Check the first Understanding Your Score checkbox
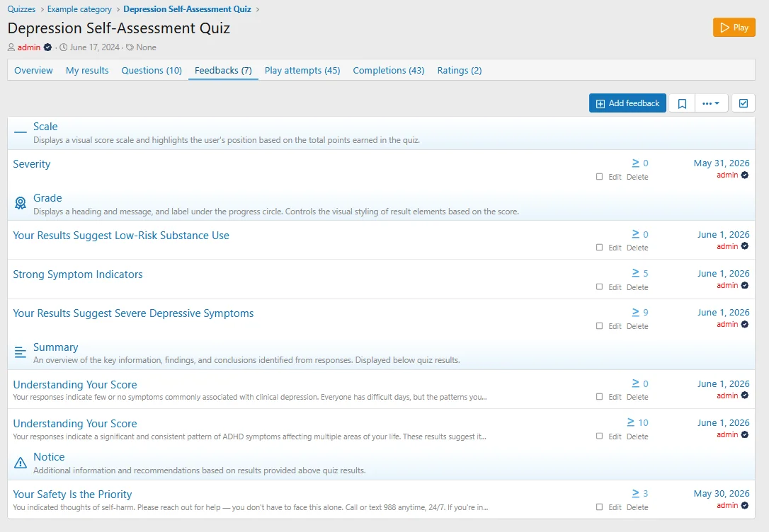Image resolution: width=769 pixels, height=532 pixels. (599, 397)
